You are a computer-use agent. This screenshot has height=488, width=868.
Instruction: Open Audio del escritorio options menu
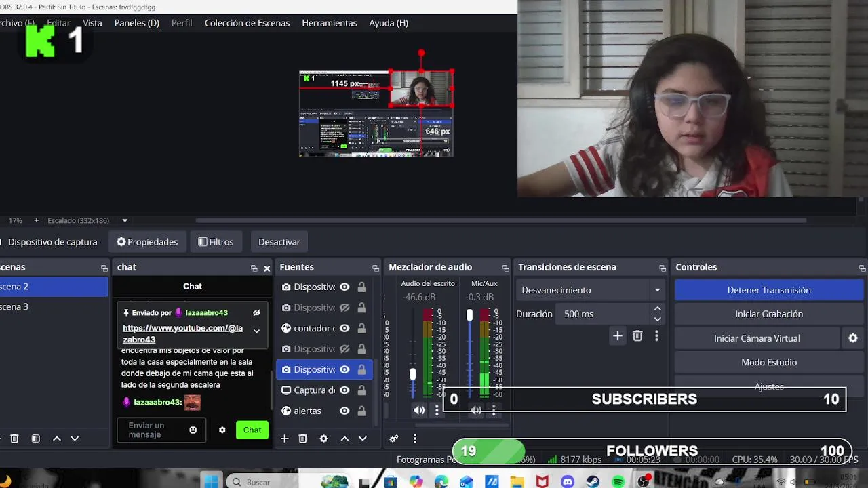(x=437, y=410)
